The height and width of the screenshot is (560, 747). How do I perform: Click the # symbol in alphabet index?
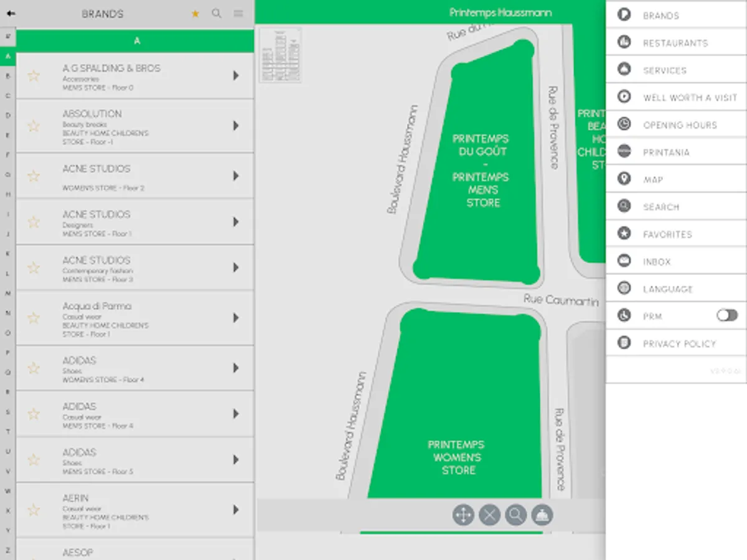7,36
